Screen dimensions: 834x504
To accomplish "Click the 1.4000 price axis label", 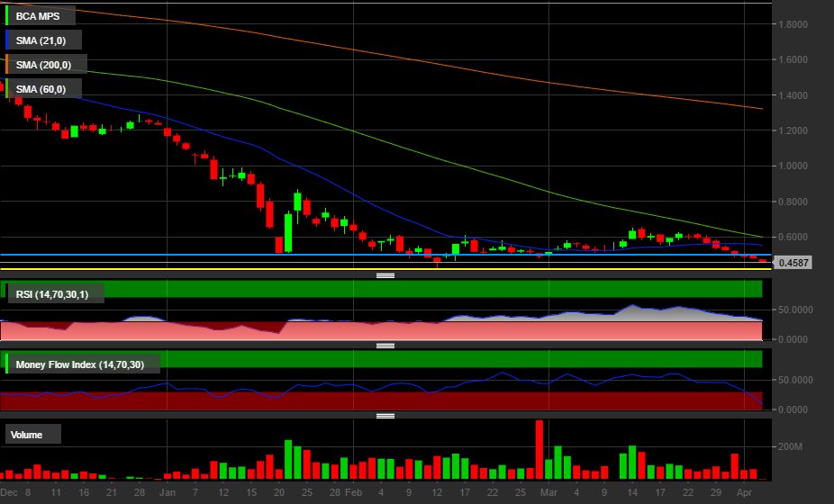I will coord(793,95).
